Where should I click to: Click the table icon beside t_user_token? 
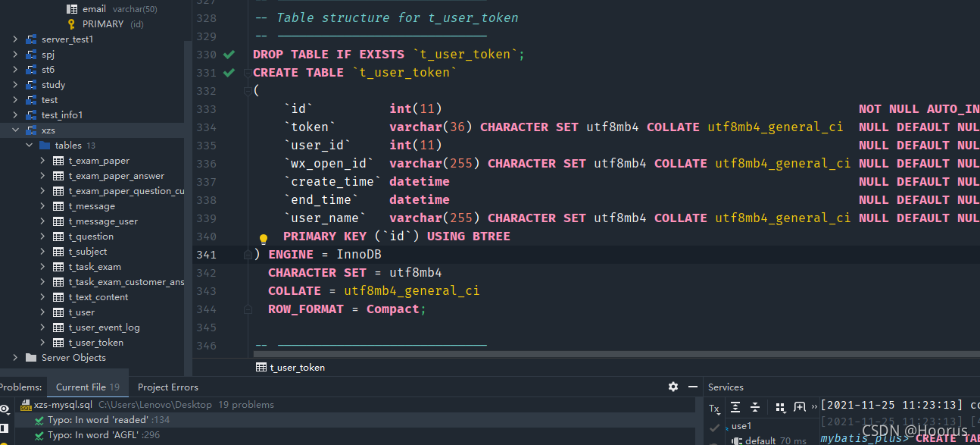pyautogui.click(x=58, y=342)
